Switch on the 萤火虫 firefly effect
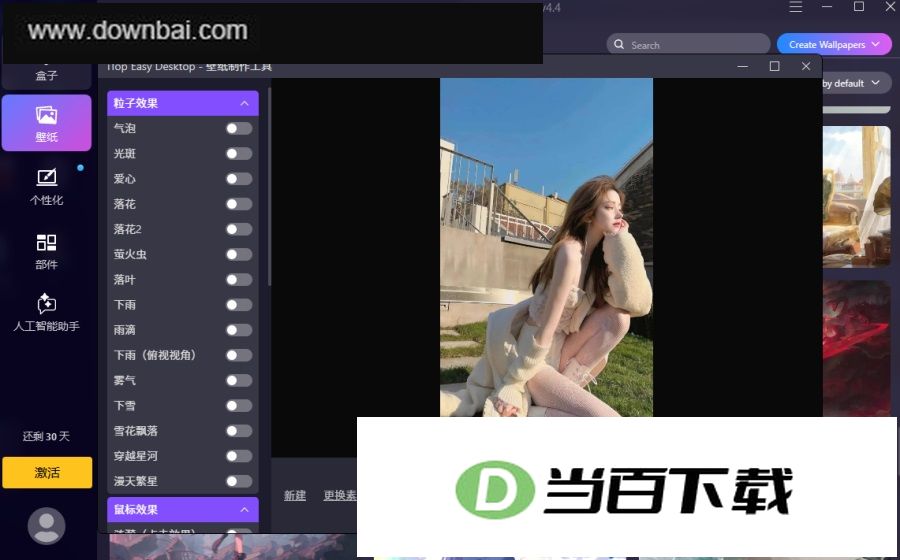Viewport: 900px width, 560px height. (239, 254)
